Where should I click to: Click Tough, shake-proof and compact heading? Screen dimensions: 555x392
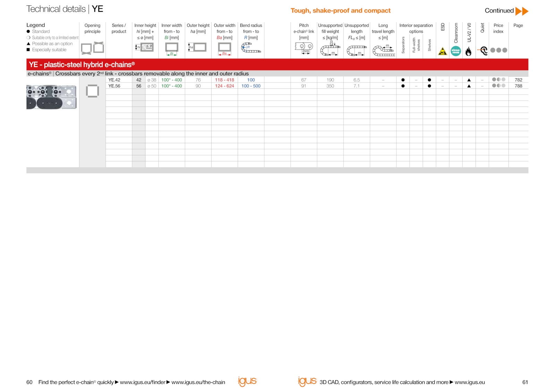click(x=341, y=11)
